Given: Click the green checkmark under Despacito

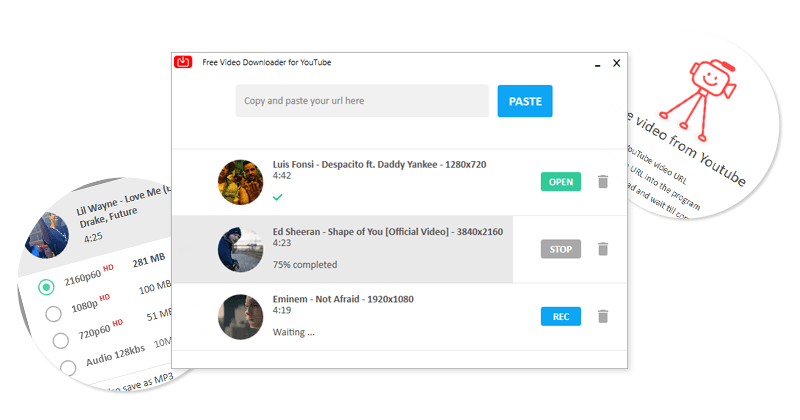Looking at the screenshot, I should coord(277,198).
